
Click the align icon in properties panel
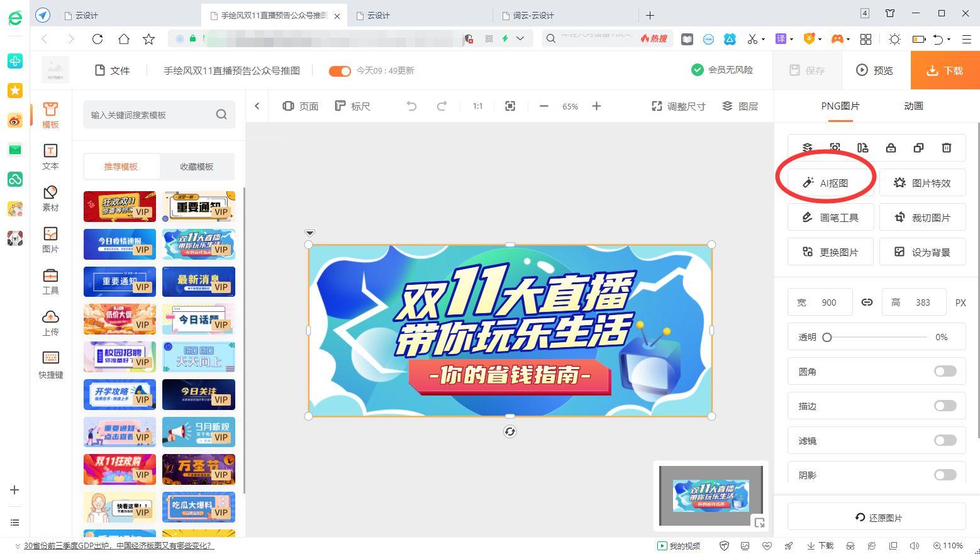click(x=863, y=148)
